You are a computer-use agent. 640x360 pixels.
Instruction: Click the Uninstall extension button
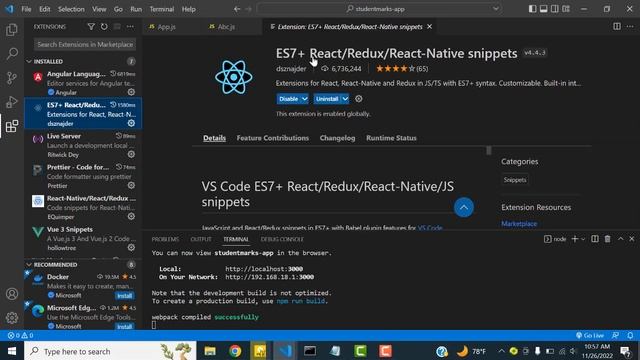point(327,99)
